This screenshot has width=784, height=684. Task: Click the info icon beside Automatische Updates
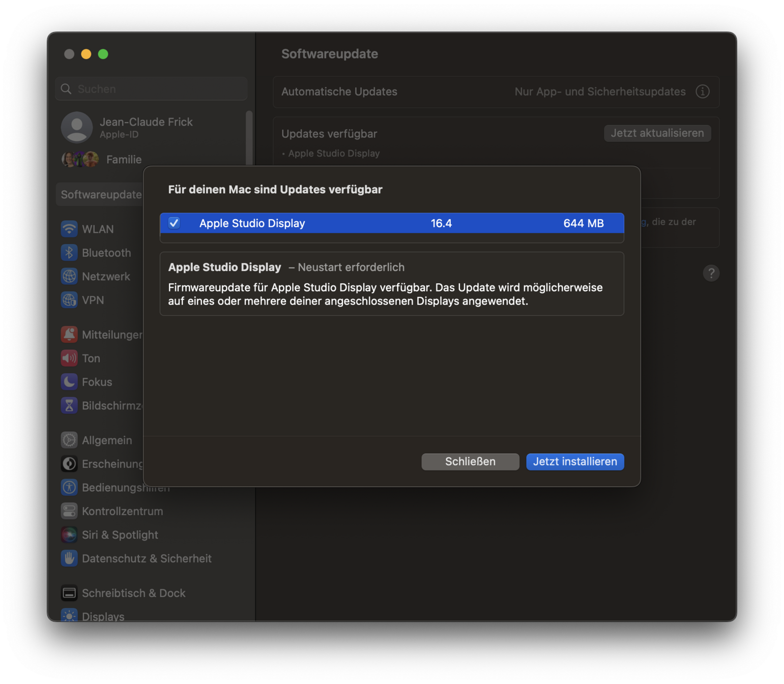[x=703, y=92]
